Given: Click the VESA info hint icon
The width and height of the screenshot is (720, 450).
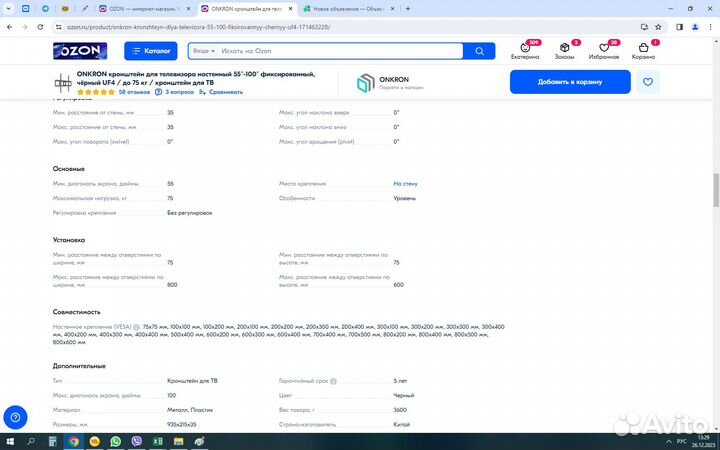Looking at the screenshot, I should click(x=136, y=327).
